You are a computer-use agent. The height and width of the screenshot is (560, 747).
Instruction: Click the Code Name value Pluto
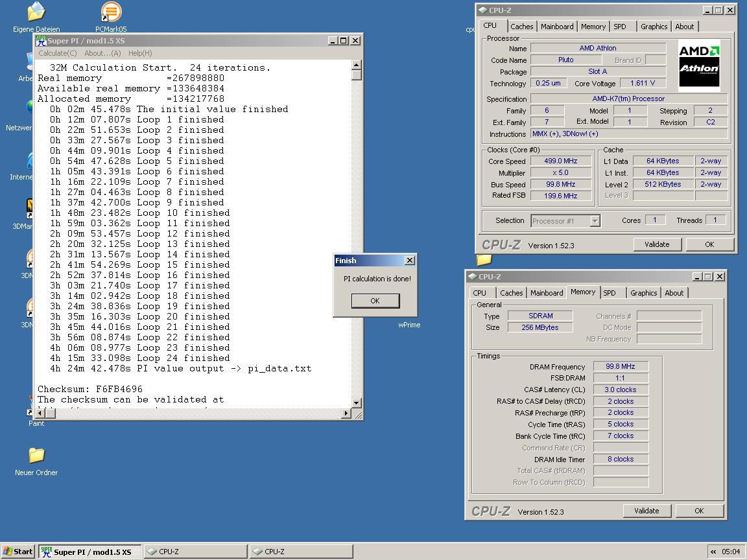pyautogui.click(x=565, y=60)
